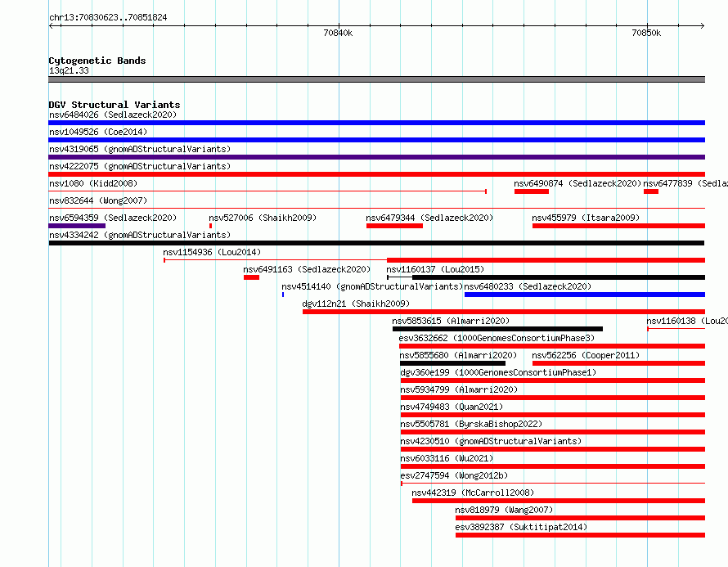
Task: Click the nsv6479344 red variant bar
Action: click(x=394, y=226)
